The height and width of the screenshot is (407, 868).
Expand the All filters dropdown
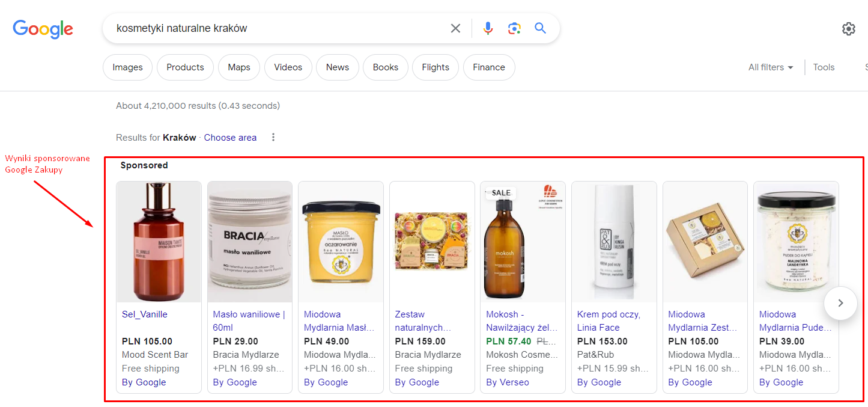tap(771, 67)
